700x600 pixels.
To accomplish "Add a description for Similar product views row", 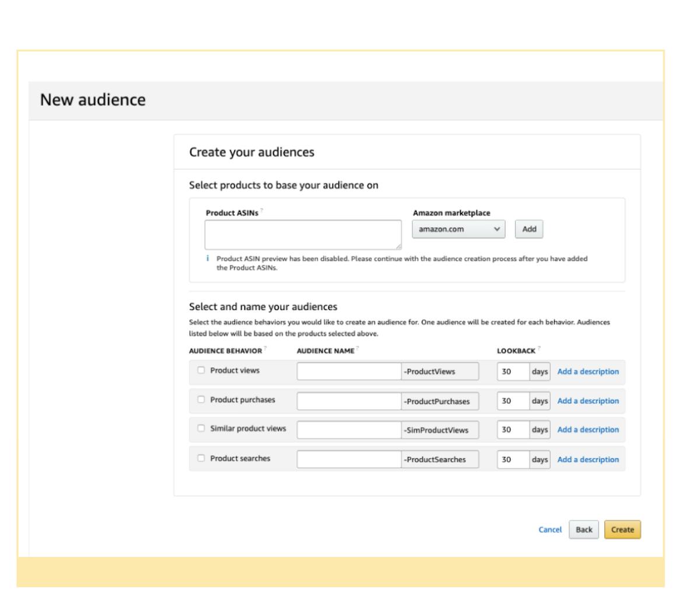I will pyautogui.click(x=588, y=430).
